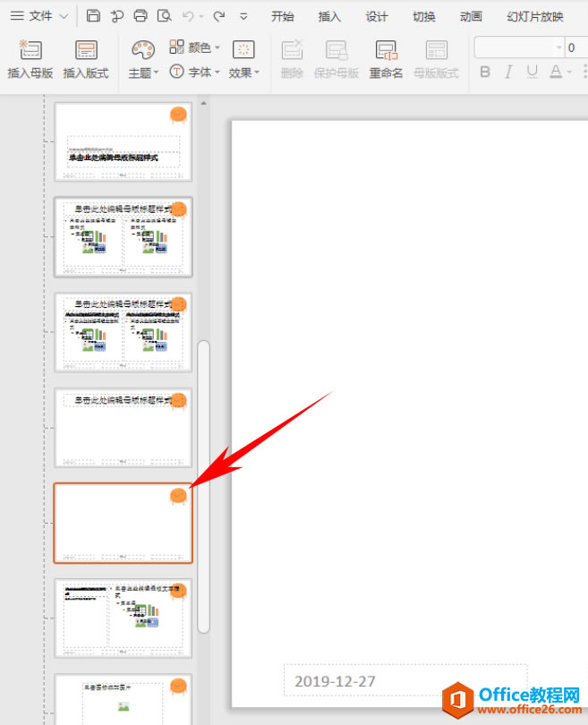Toggle Bold formatting button
This screenshot has height=725, width=588.
[485, 72]
